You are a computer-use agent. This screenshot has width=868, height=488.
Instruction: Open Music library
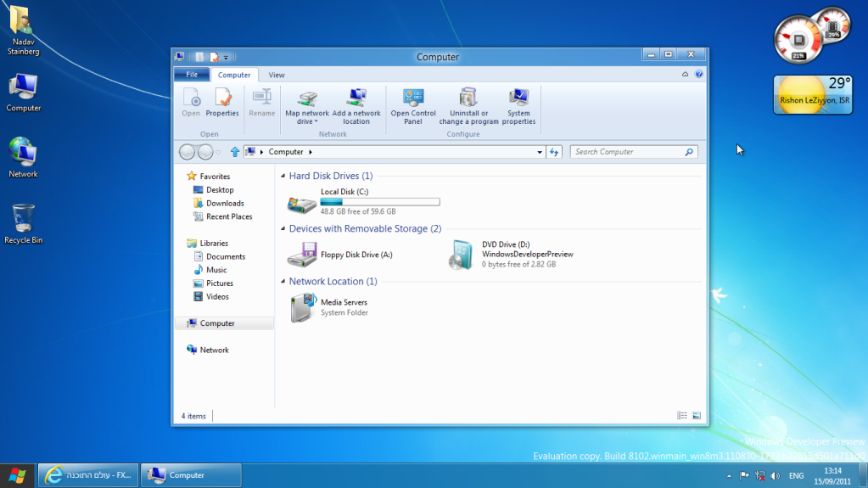[210, 270]
